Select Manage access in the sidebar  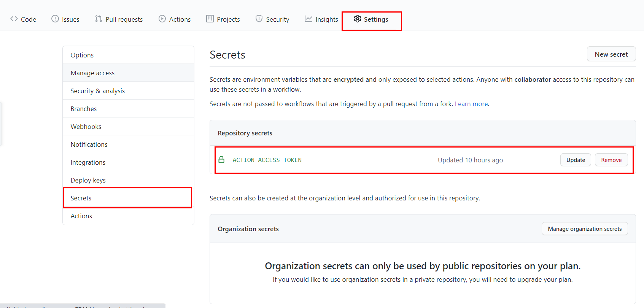92,73
